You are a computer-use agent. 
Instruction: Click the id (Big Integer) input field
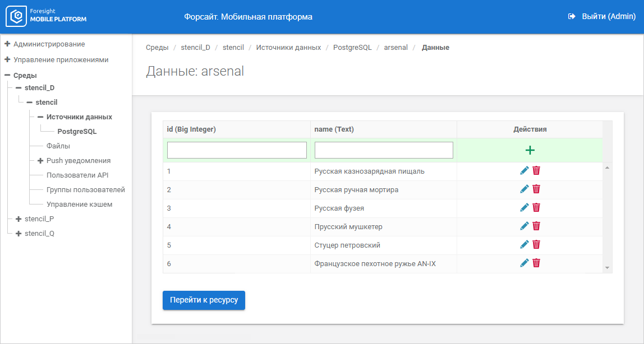click(x=237, y=150)
